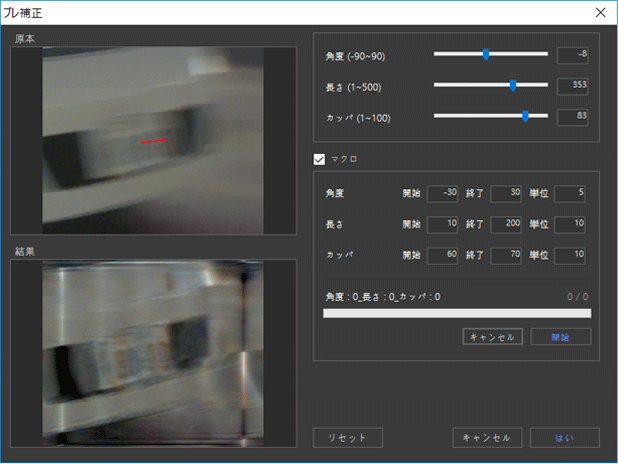Click the 原本 preview image
Viewport: 618px width, 464px height.
[154, 141]
